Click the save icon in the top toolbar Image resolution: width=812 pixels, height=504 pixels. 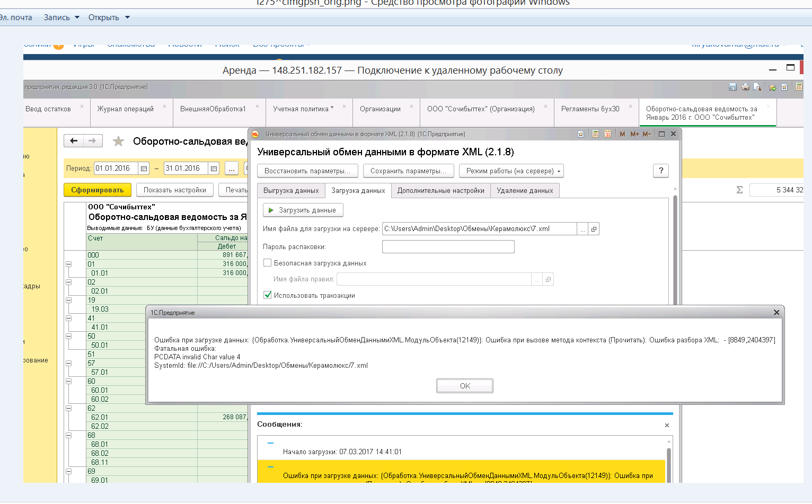[732, 87]
